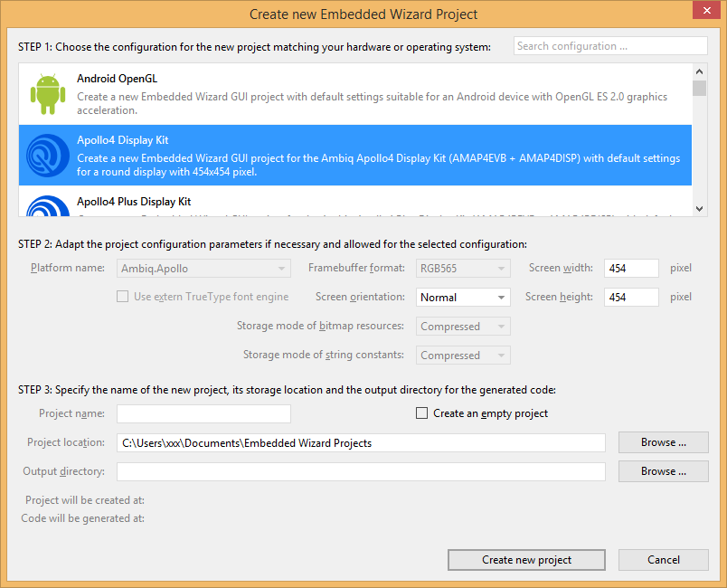Expand Storage mode of bitmap resources dropdown
This screenshot has height=588, width=727.
(464, 327)
